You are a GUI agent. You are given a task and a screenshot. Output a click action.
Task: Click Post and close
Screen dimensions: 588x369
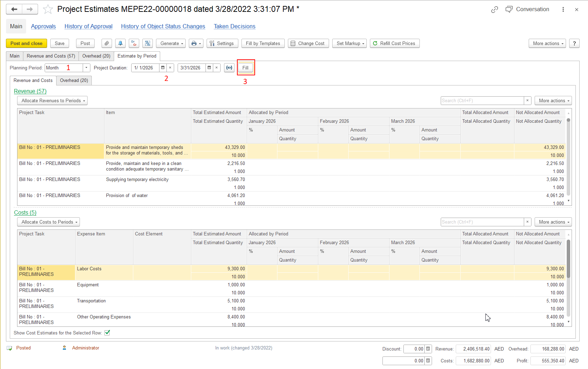[27, 43]
